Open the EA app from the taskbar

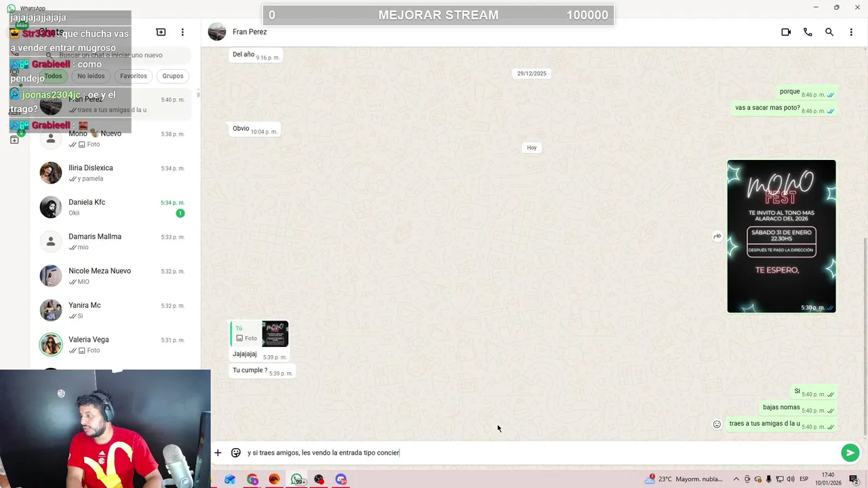(x=274, y=479)
